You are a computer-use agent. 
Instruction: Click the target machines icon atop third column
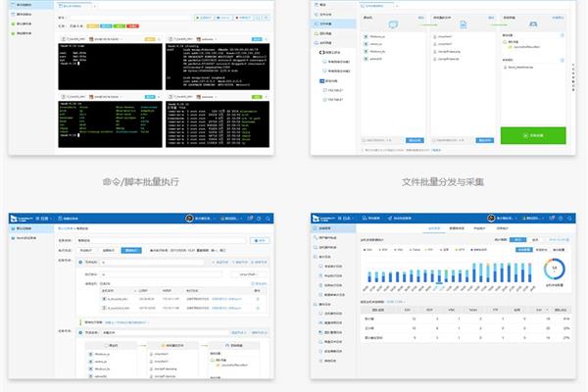pyautogui.click(x=533, y=24)
